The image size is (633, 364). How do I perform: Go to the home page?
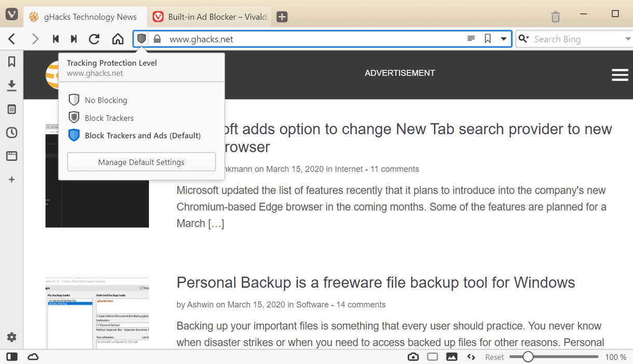click(x=118, y=39)
